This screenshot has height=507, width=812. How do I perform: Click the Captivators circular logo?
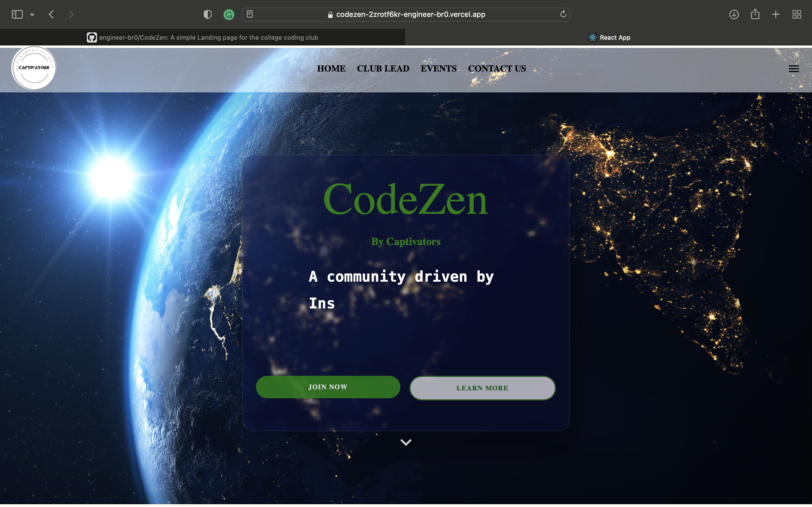coord(34,68)
